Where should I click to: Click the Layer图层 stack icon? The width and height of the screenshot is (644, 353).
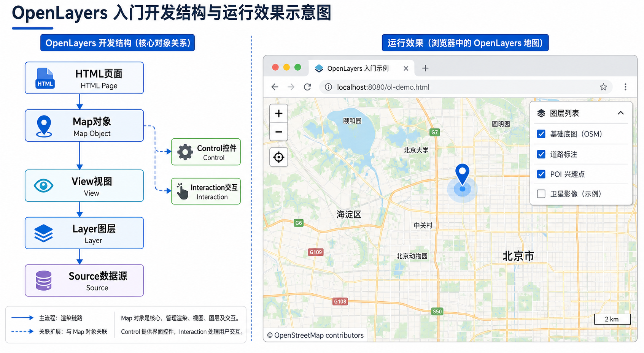pos(44,233)
